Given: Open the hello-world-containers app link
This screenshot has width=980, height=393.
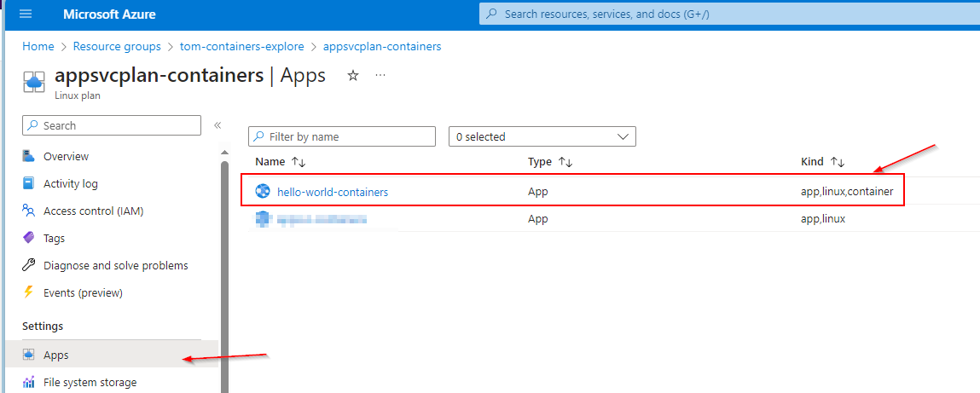Looking at the screenshot, I should click(x=332, y=192).
